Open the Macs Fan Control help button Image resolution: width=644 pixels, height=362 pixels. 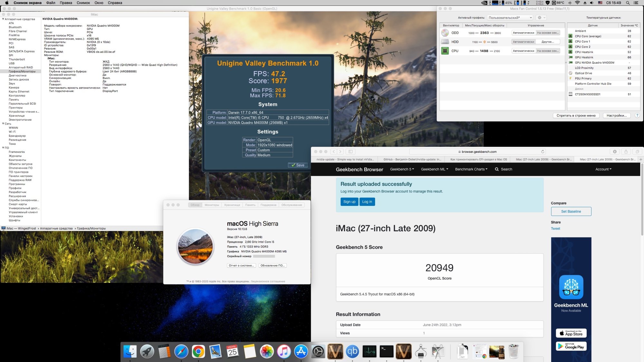[x=637, y=116]
